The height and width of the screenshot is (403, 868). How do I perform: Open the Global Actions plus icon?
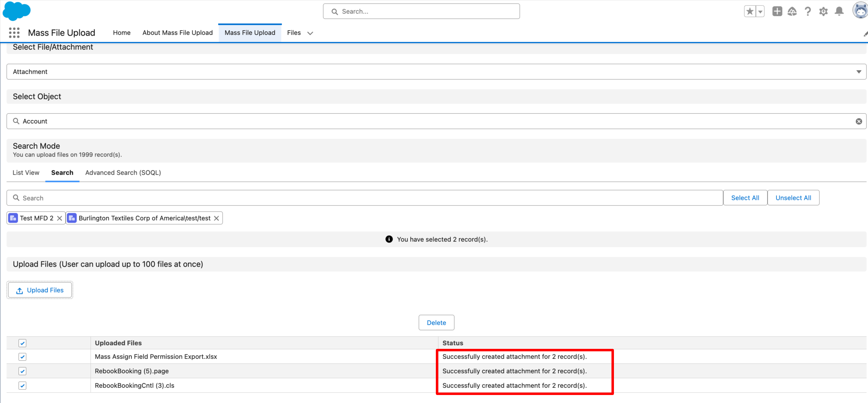coord(777,11)
